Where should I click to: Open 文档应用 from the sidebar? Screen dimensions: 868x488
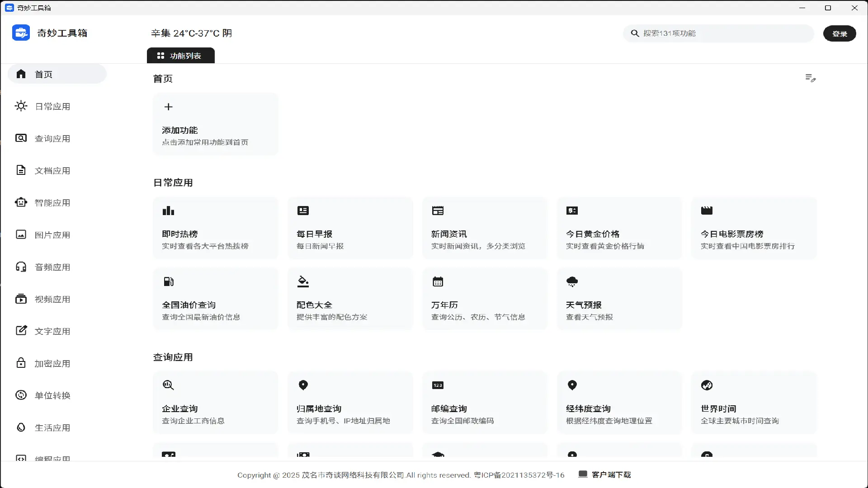[x=52, y=170]
